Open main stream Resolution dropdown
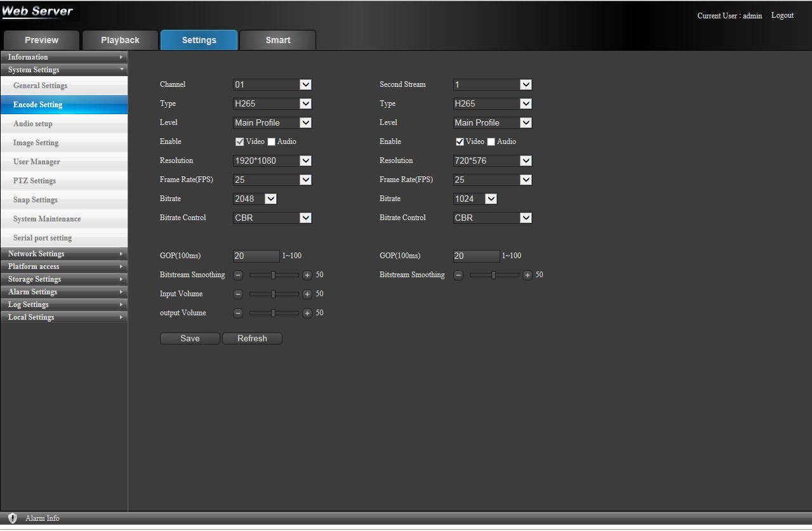The width and height of the screenshot is (812, 531). 305,161
